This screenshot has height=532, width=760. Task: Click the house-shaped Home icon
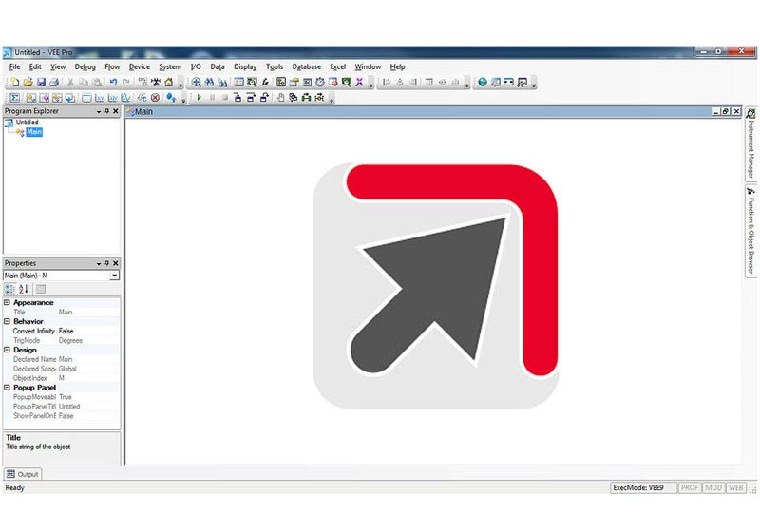169,83
